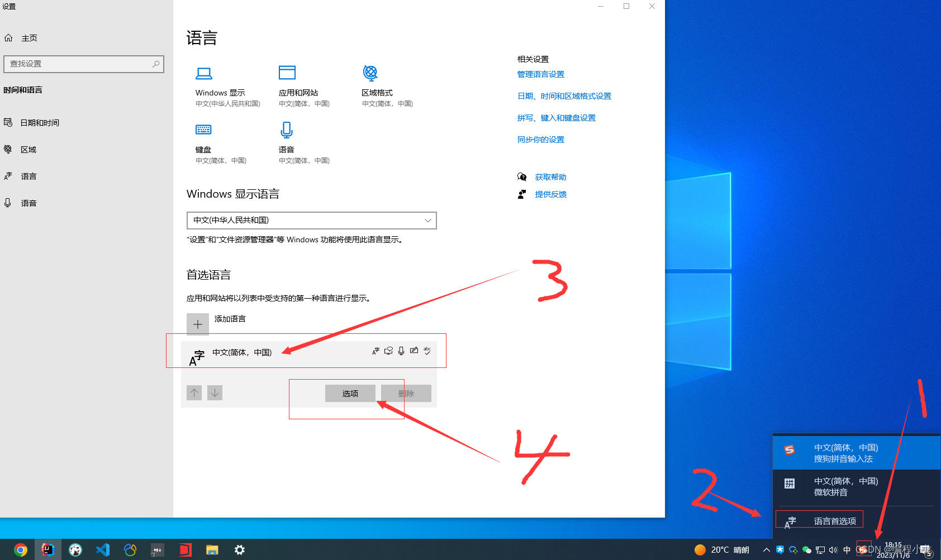Open the 管理语言设置 link
Viewport: 941px width, 560px height.
pyautogui.click(x=540, y=74)
